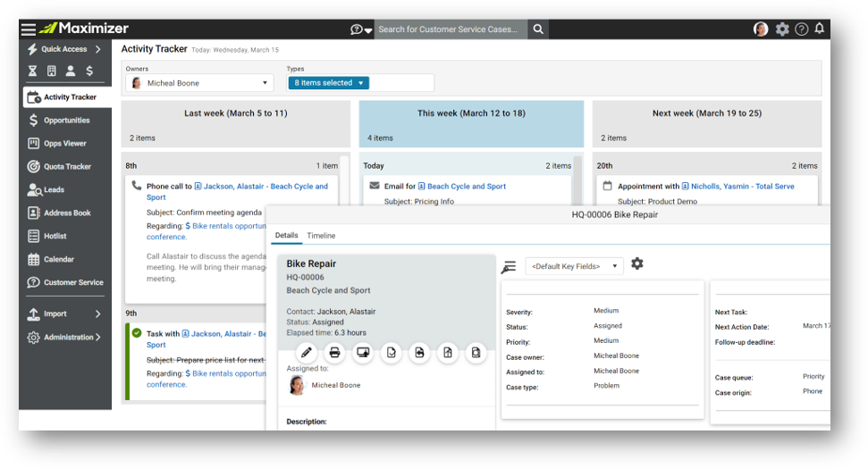Go to Activity Tracker in sidebar
The image size is (868, 468).
coord(67,96)
